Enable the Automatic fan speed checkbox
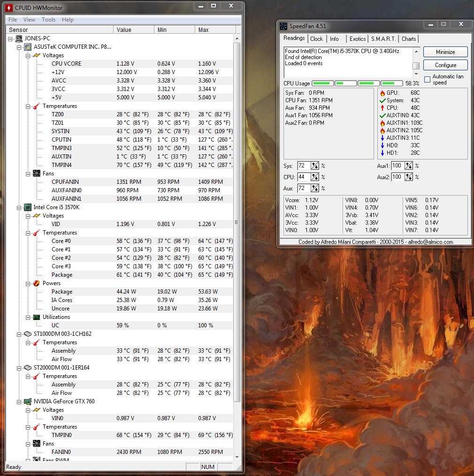Viewport: 474px width, 476px height. pos(427,80)
